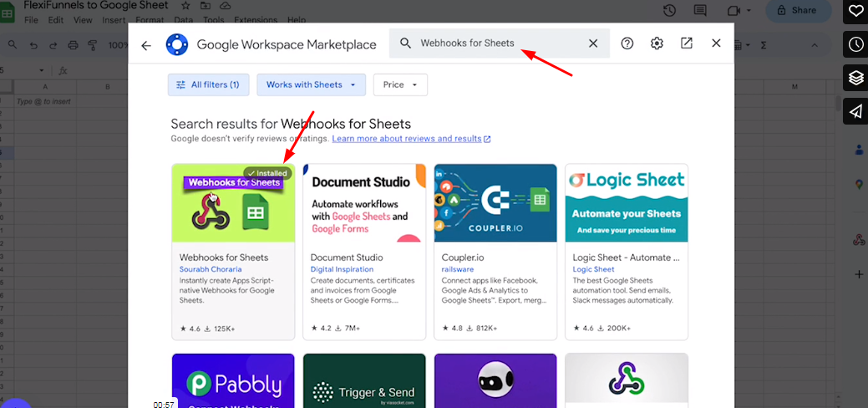Select the paint format roller icon
This screenshot has height=408, width=868.
click(x=93, y=45)
